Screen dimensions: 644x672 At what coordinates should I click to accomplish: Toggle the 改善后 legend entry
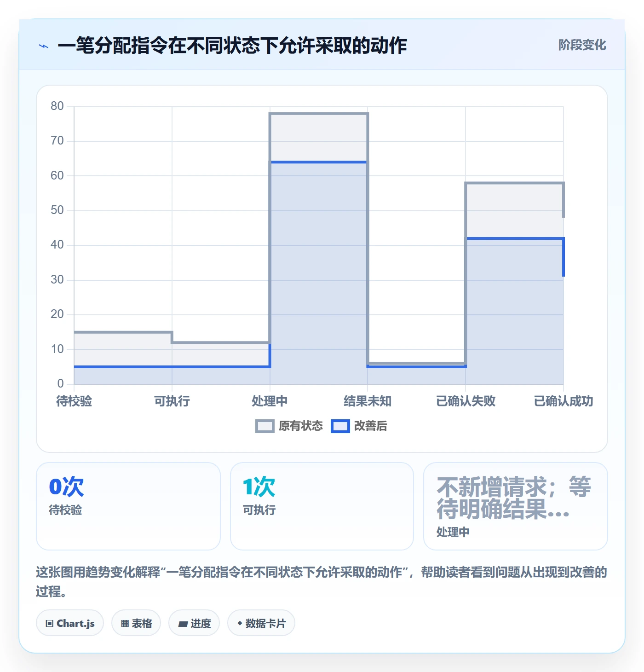[359, 426]
